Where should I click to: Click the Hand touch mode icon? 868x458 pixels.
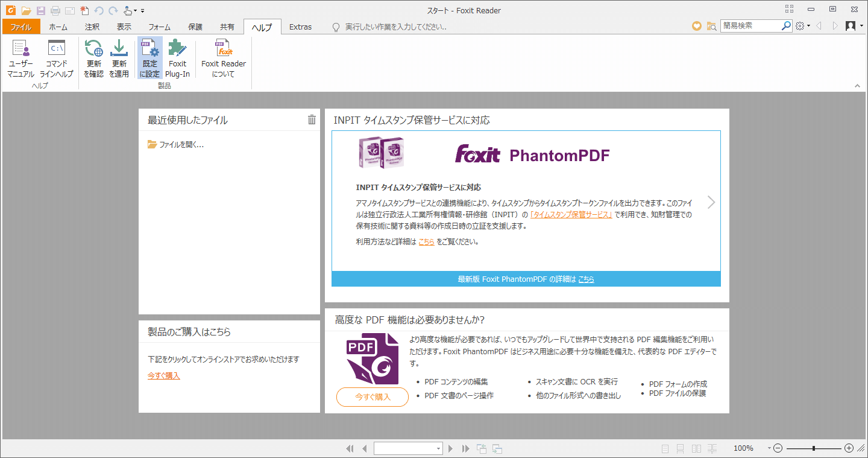(127, 10)
